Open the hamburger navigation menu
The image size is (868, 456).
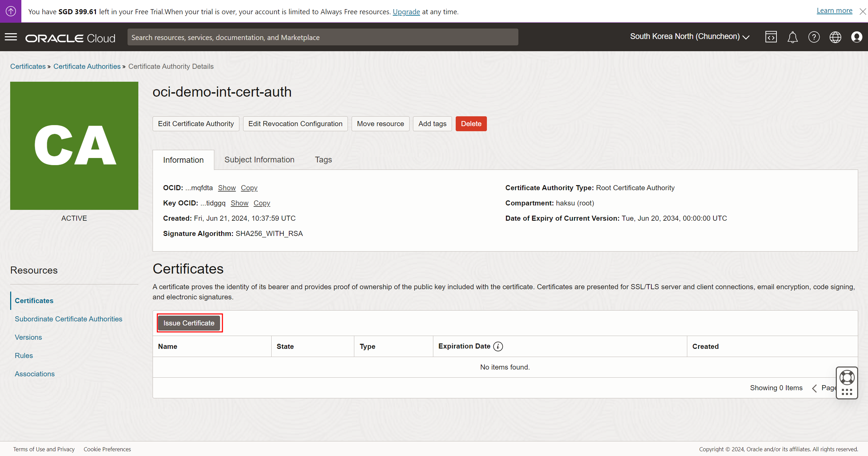pos(11,37)
